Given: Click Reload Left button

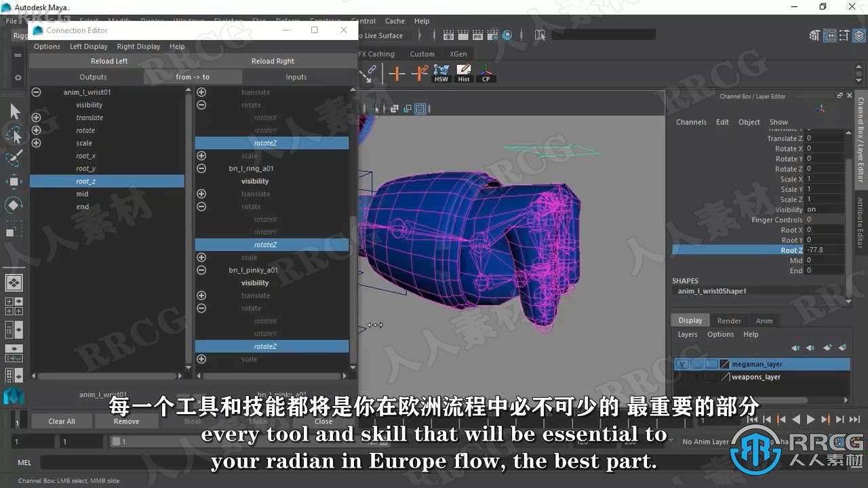Looking at the screenshot, I should pyautogui.click(x=109, y=61).
